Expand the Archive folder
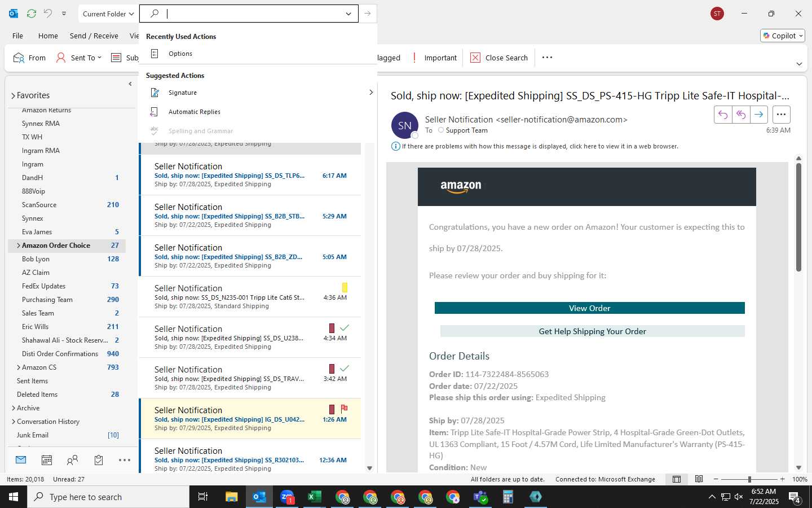The image size is (812, 508). pos(14,408)
